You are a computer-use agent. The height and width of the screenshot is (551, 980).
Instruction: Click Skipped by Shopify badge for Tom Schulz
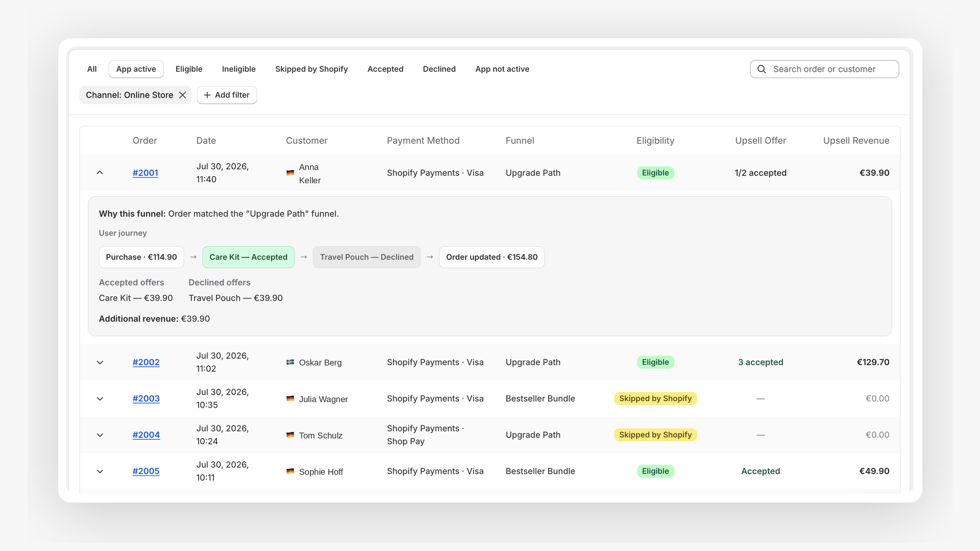(655, 435)
